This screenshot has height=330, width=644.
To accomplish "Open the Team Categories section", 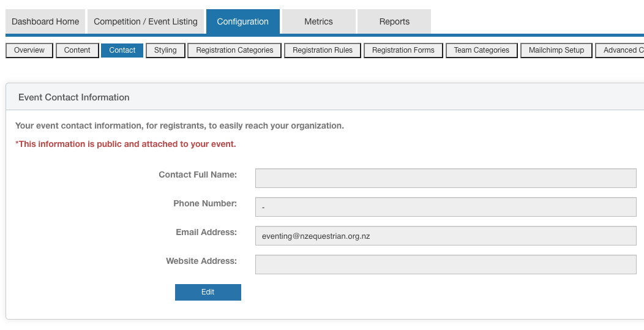I will (x=482, y=50).
